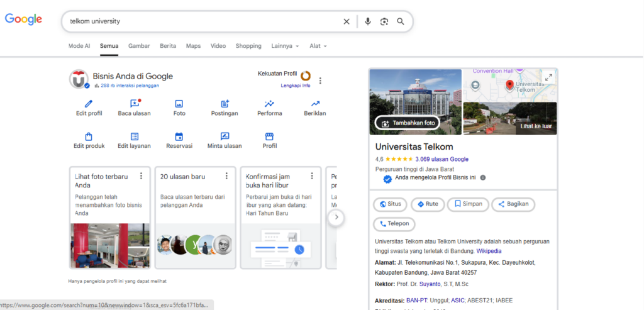
Task: Click the magnifying glass search icon
Action: [401, 22]
